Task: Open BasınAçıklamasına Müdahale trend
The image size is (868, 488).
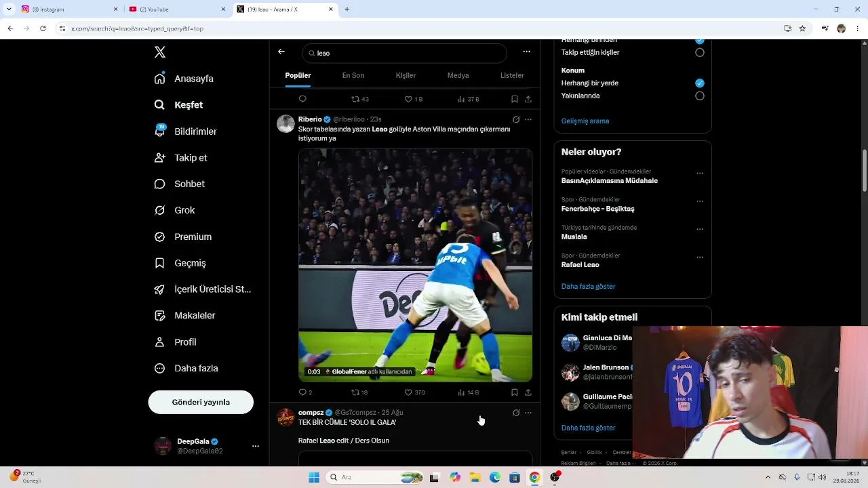Action: pyautogui.click(x=610, y=181)
